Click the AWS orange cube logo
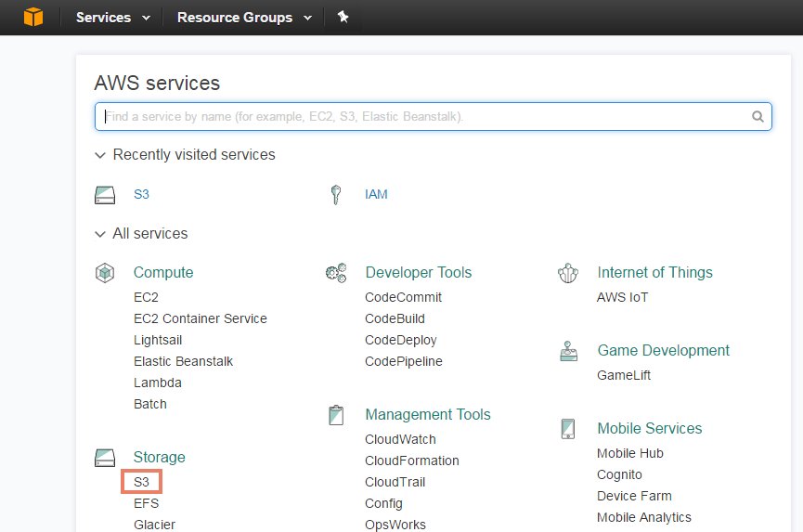Screen dimensions: 803x532 pos(33,17)
